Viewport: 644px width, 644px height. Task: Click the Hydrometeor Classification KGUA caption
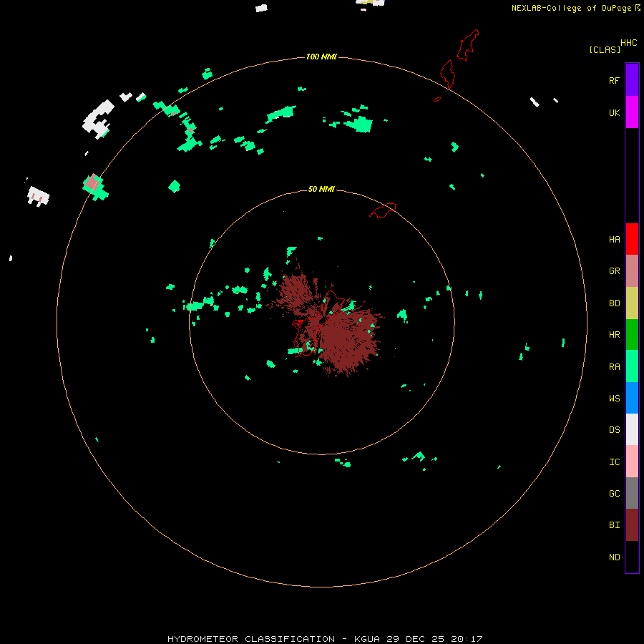click(325, 639)
